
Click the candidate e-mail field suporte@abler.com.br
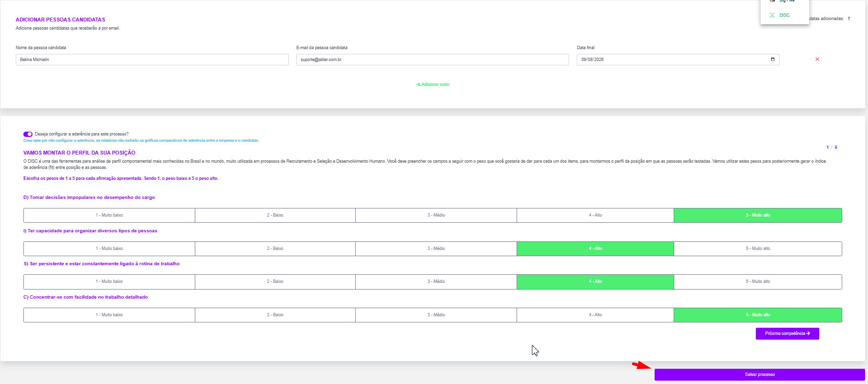[x=433, y=60]
